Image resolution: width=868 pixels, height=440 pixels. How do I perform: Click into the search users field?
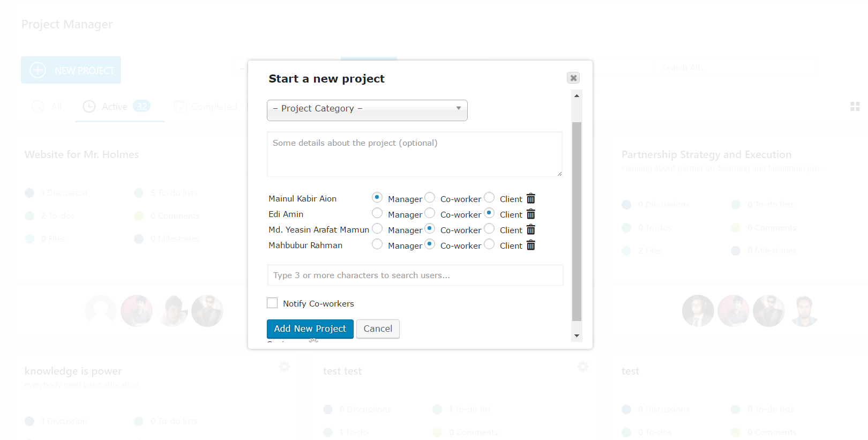pyautogui.click(x=415, y=275)
